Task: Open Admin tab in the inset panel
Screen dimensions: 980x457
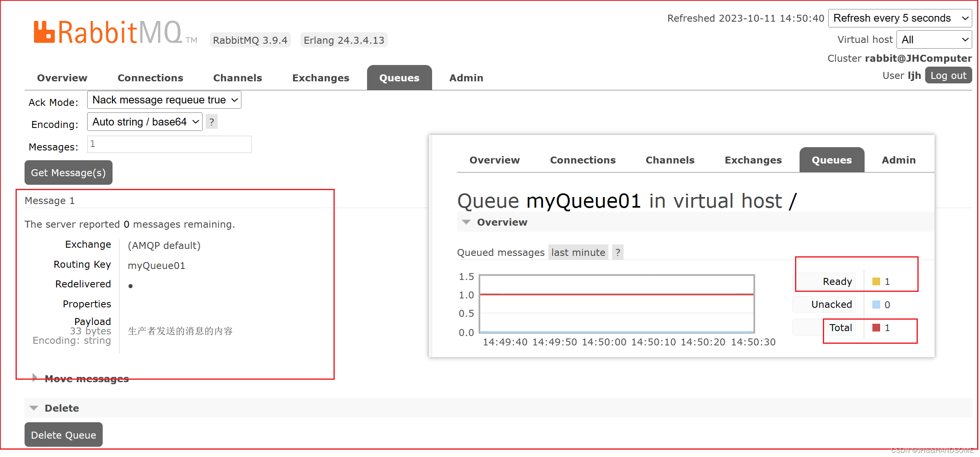Action: click(x=899, y=160)
